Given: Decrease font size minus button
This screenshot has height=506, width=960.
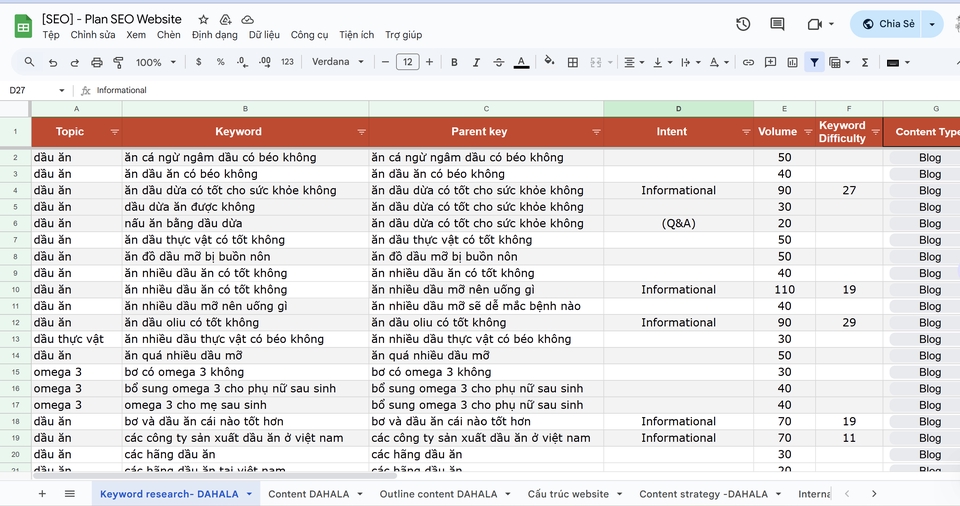Looking at the screenshot, I should [385, 62].
